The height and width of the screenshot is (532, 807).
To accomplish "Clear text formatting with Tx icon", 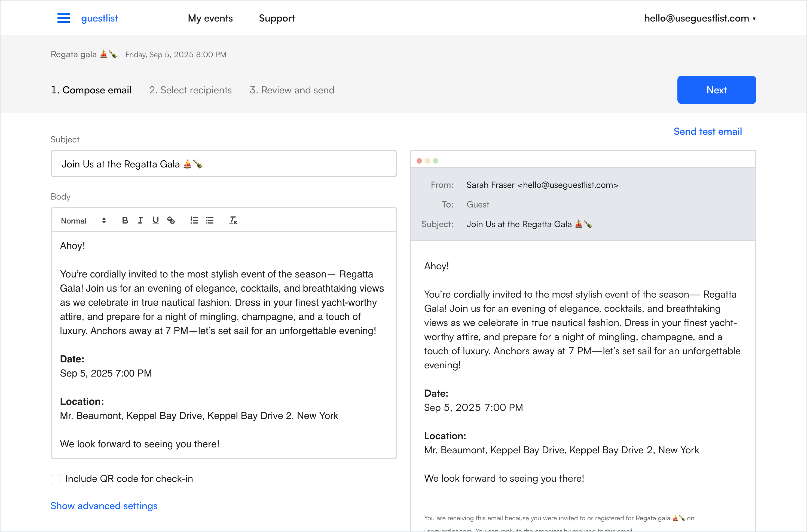I will click(x=233, y=221).
